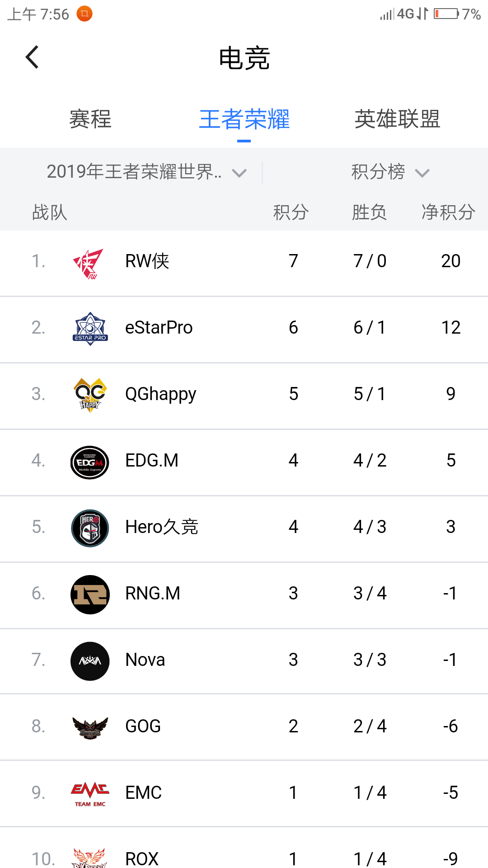Tap the back arrow icon

point(33,57)
